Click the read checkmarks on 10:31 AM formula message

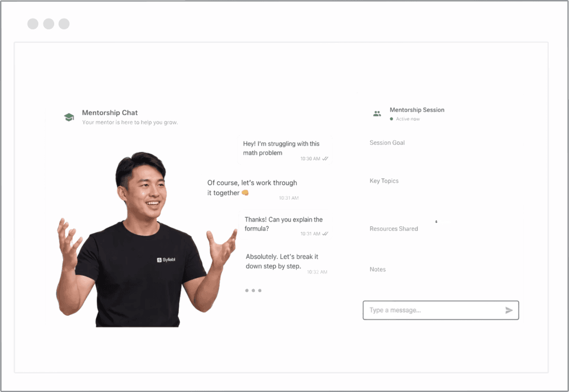325,234
